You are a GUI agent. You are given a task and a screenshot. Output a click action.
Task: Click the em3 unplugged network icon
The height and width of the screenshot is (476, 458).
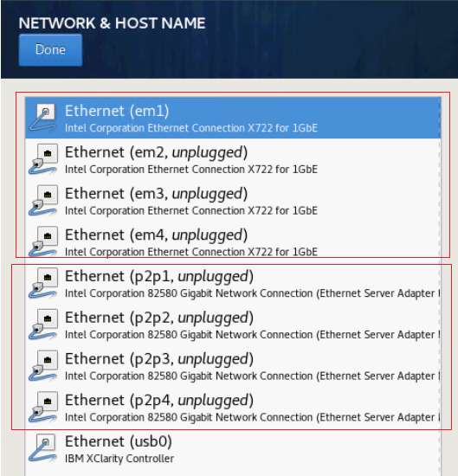42,201
